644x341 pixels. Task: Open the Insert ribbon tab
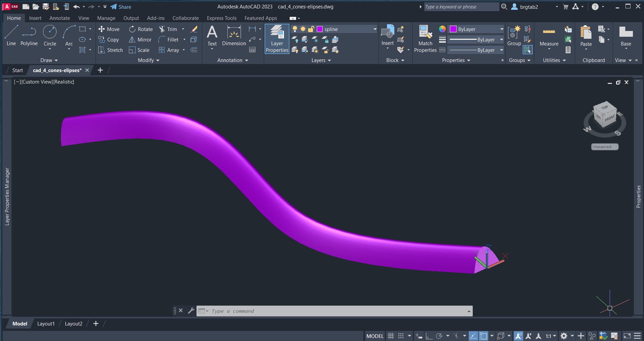click(x=35, y=18)
